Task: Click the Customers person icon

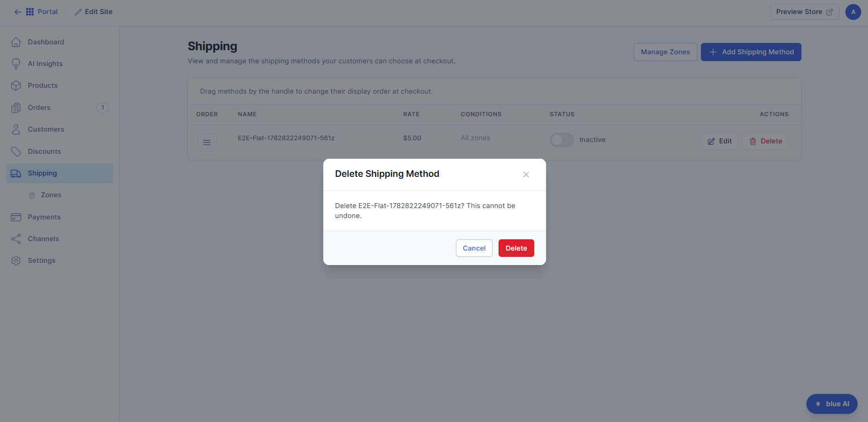Action: coord(16,129)
